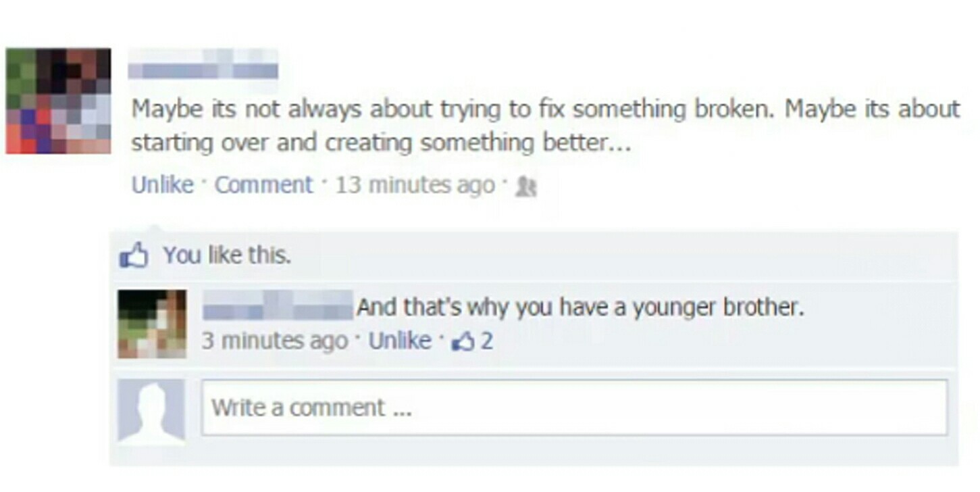
Task: Unlike the post via the Unlike link
Action: click(x=163, y=184)
